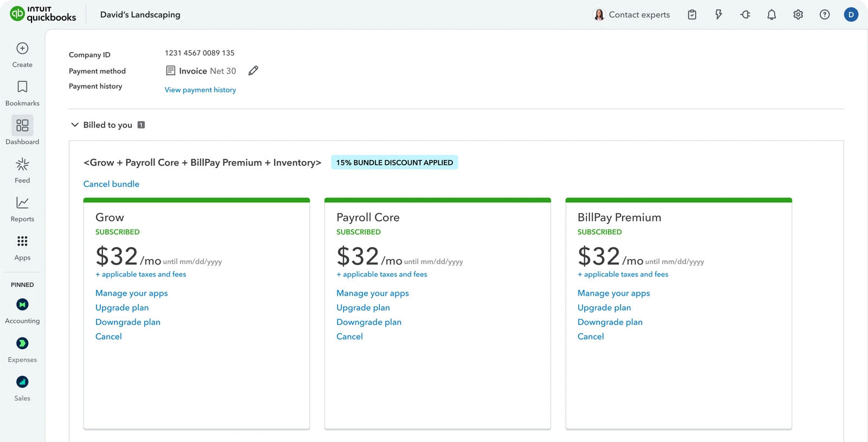The width and height of the screenshot is (868, 442).
Task: Click the Company ID number 1231 4567 0089 135
Action: [x=200, y=53]
